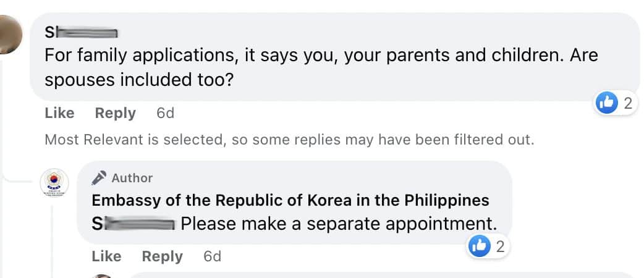644x278 pixels.
Task: Like the Embassy's separate appointment reply
Action: click(106, 256)
